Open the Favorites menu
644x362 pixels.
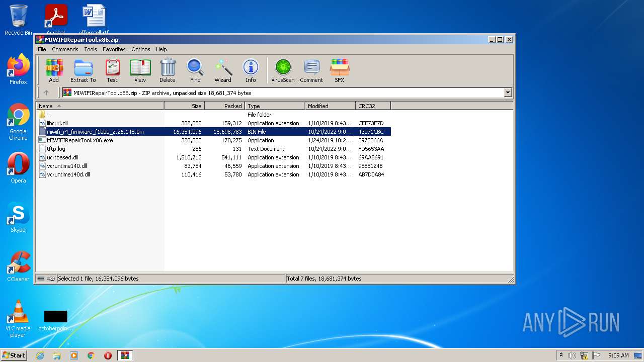point(114,49)
